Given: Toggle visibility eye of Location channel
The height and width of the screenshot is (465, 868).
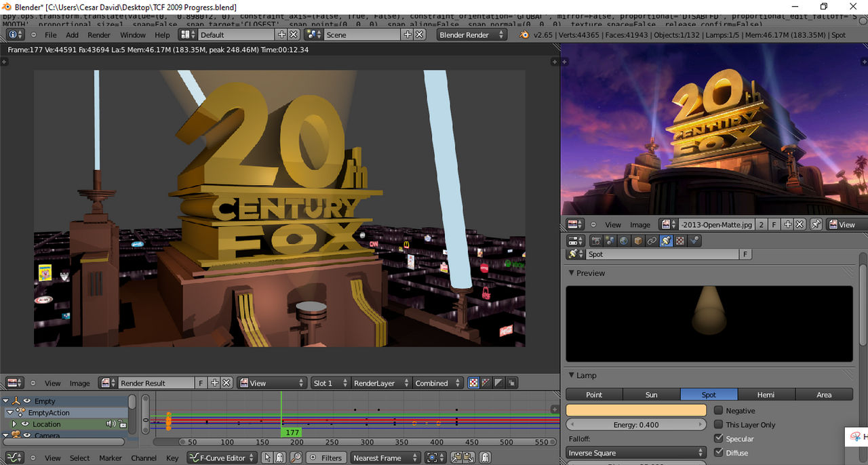Looking at the screenshot, I should click(x=25, y=424).
